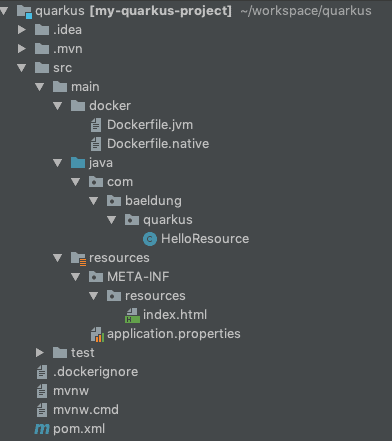The height and width of the screenshot is (441, 392).
Task: Select the main folder label
Action: (x=85, y=87)
